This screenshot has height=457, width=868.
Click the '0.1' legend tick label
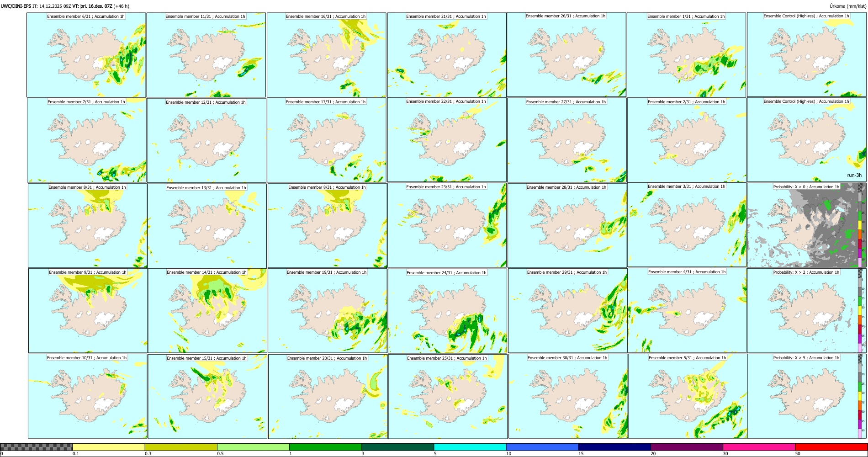pos(75,454)
